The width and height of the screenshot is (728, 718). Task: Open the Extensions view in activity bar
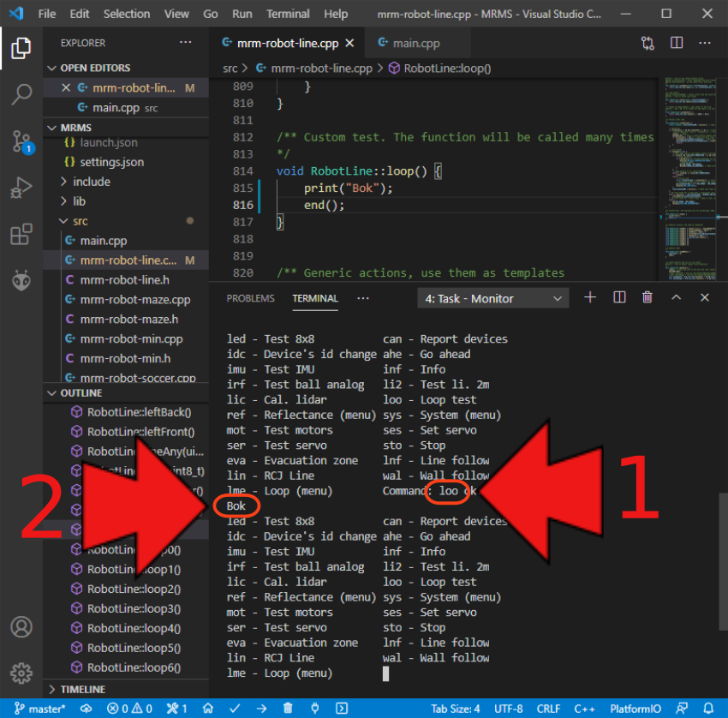click(21, 234)
